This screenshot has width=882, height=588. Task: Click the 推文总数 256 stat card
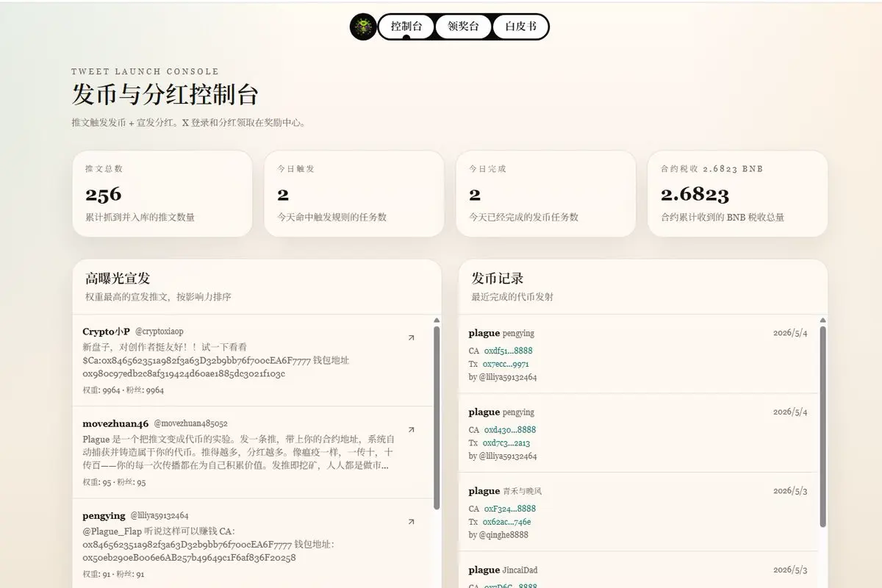pyautogui.click(x=162, y=194)
